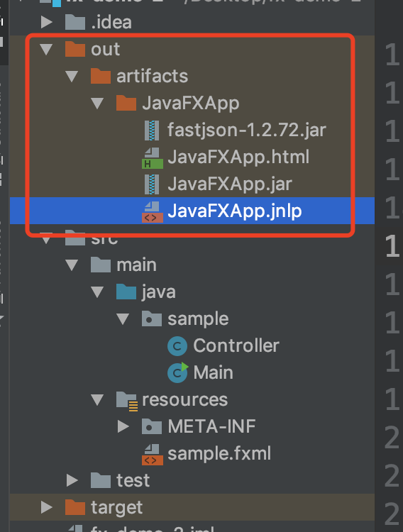The image size is (403, 532).
Task: Collapse the main folder arrow
Action: 72,265
